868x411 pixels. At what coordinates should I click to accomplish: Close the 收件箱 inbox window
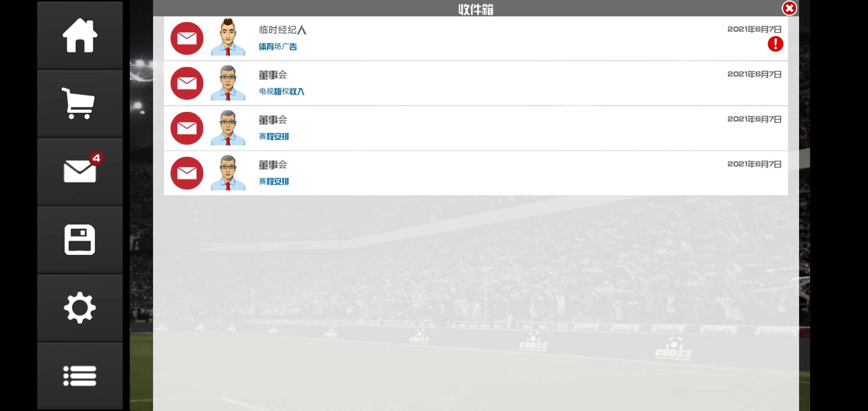(790, 8)
